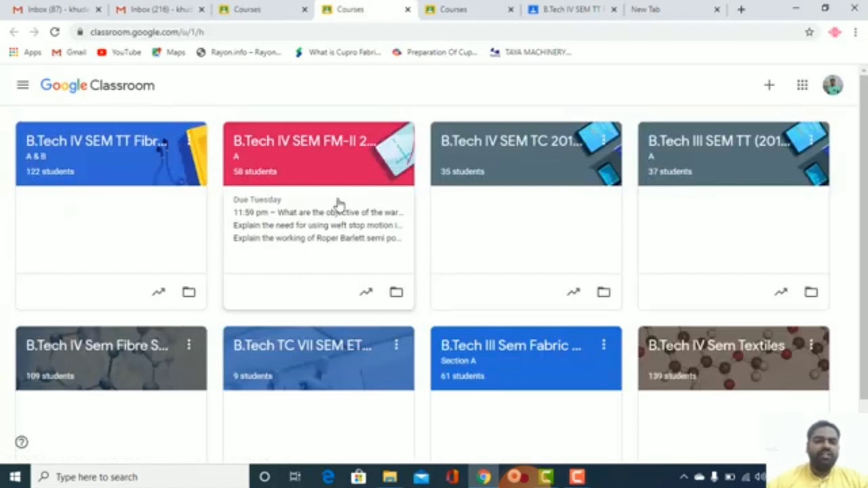Switch to the B.Tech IV SEM TT browser tab
Screen dimensions: 868x488
point(571,9)
